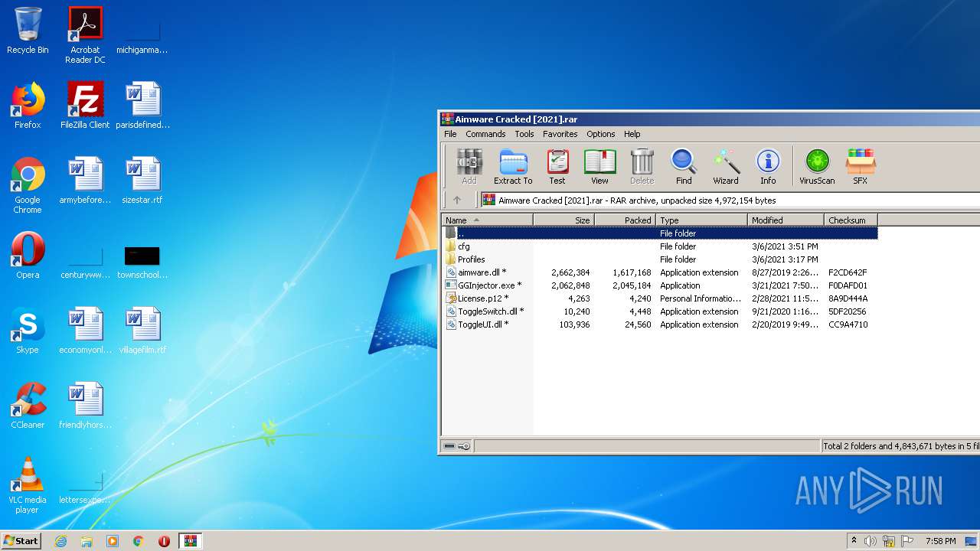Screen dimensions: 980x551
Task: Click the clock showing 7:58 PM
Action: click(x=940, y=541)
